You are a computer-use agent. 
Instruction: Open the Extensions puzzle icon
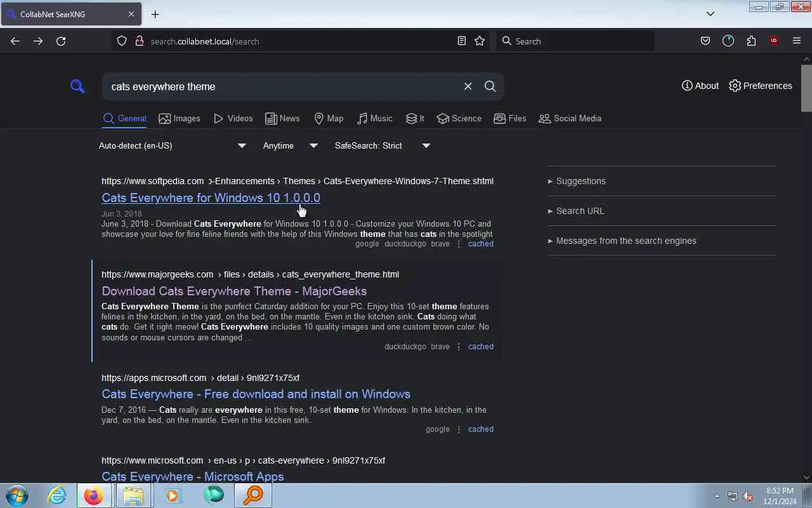[x=751, y=41]
